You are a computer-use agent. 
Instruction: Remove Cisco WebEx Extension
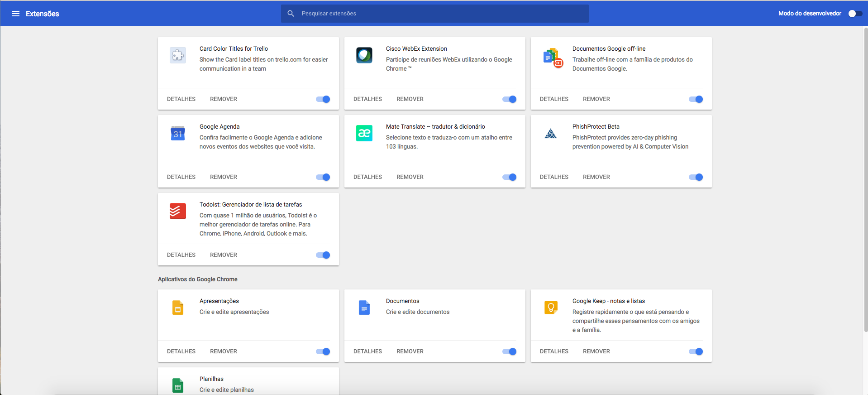point(410,99)
